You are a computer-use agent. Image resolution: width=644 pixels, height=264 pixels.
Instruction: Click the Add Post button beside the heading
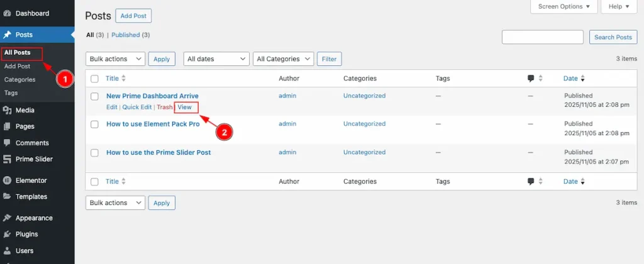point(133,16)
